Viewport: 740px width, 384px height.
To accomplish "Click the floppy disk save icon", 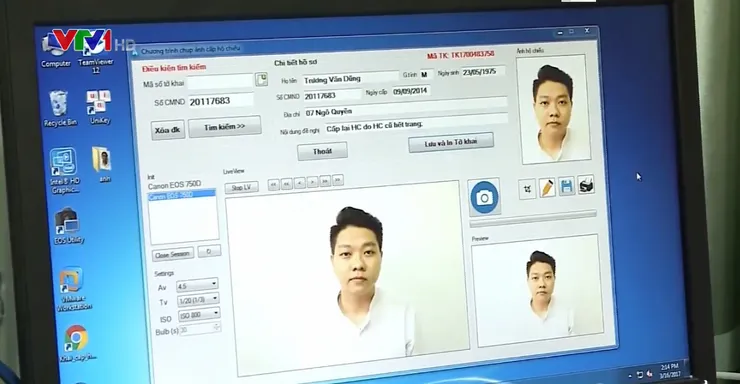I will point(566,186).
